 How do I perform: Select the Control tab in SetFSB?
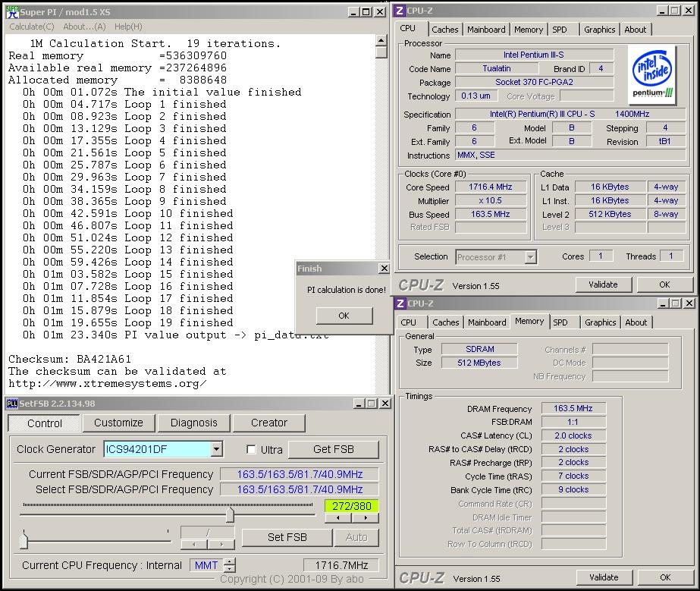pos(44,423)
